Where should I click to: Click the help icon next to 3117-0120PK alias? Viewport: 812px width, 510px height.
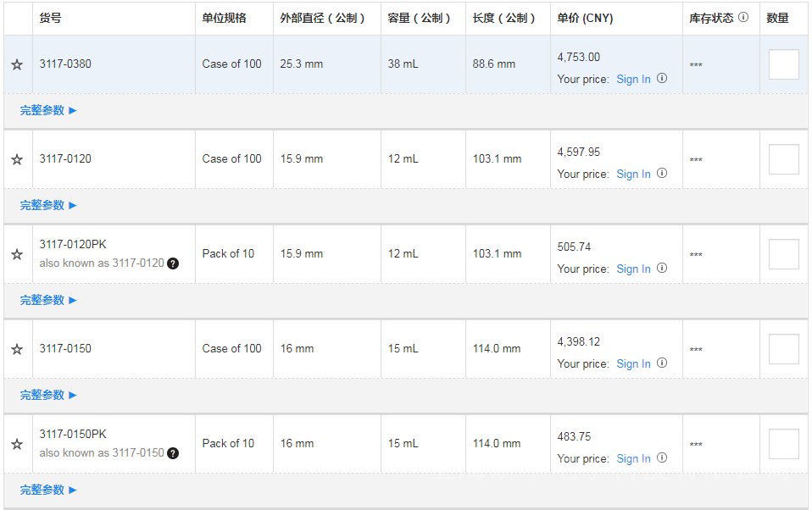[x=173, y=263]
